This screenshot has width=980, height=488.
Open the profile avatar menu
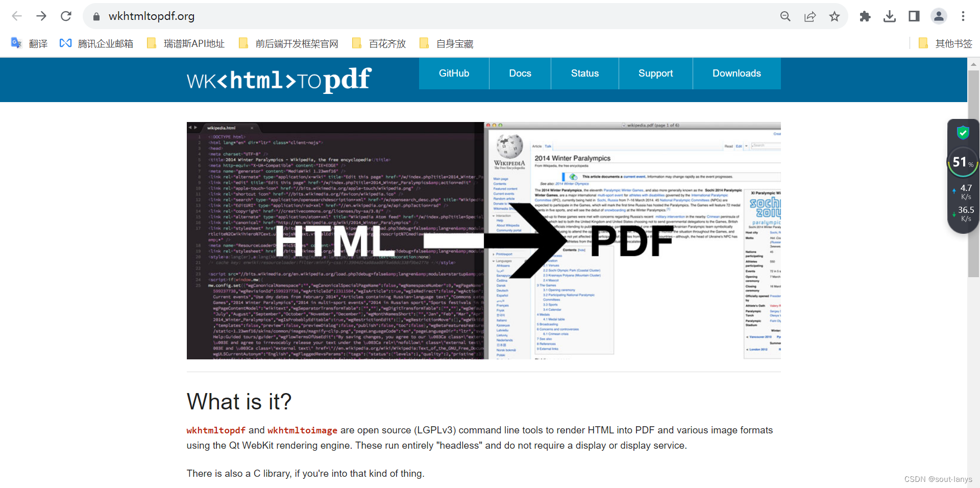pyautogui.click(x=939, y=16)
